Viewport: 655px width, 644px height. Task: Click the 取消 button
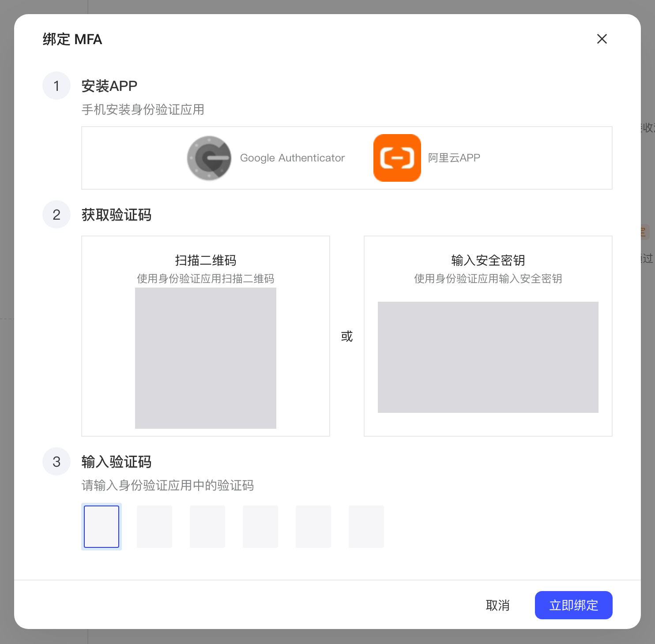coord(497,605)
